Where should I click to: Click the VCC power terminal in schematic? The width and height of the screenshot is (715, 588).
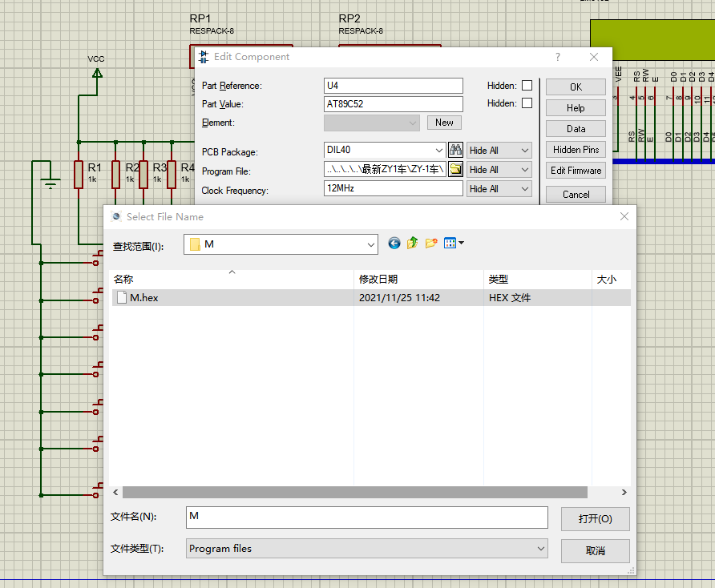(x=97, y=73)
